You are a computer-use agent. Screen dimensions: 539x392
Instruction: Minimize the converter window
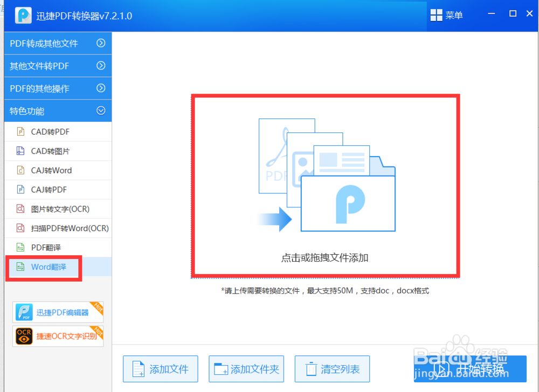pos(492,13)
